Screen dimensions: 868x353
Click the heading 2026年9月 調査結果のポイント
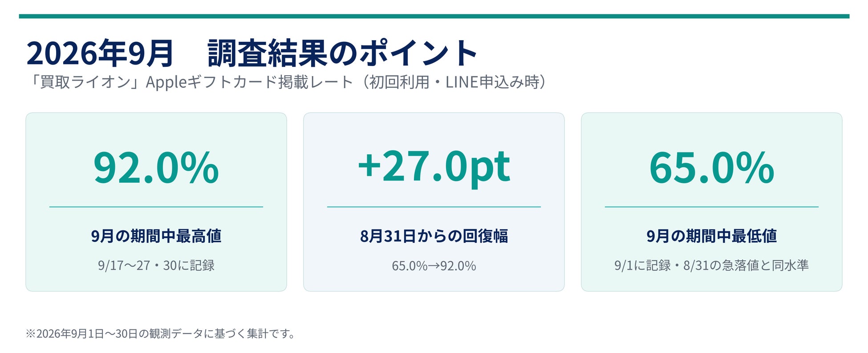pos(252,53)
